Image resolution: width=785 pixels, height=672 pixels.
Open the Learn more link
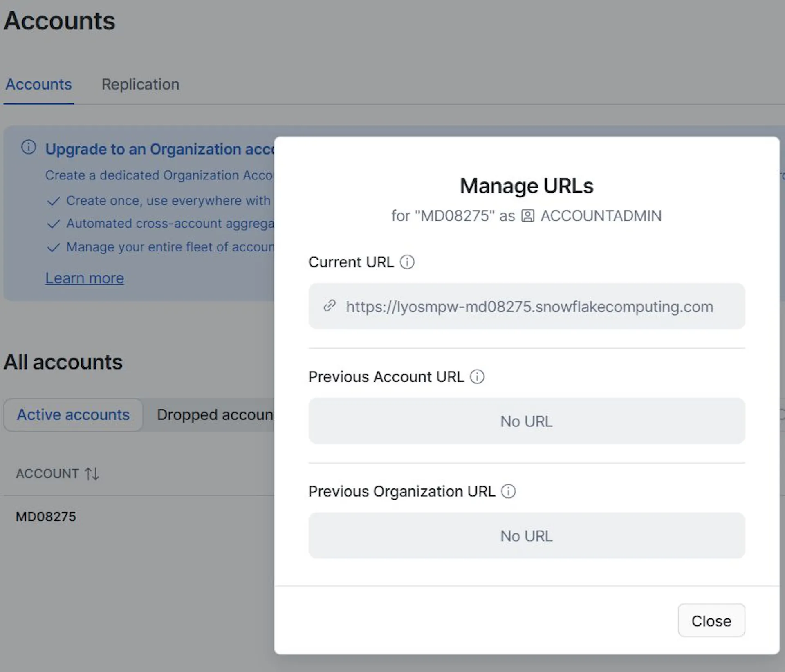tap(85, 278)
